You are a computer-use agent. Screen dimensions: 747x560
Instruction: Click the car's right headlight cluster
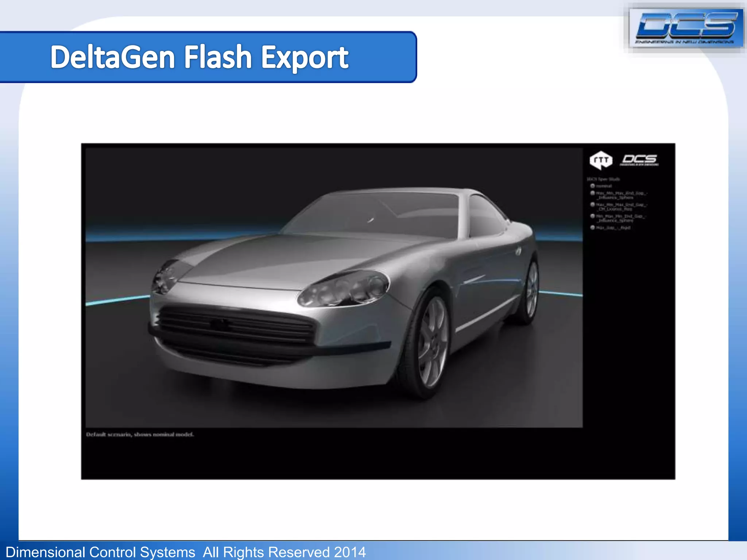[x=344, y=289]
